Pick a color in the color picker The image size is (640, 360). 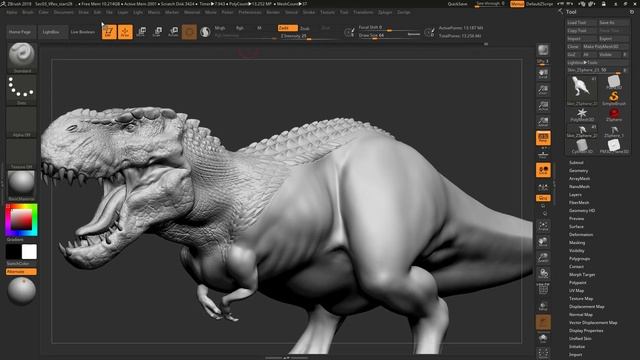pyautogui.click(x=22, y=220)
